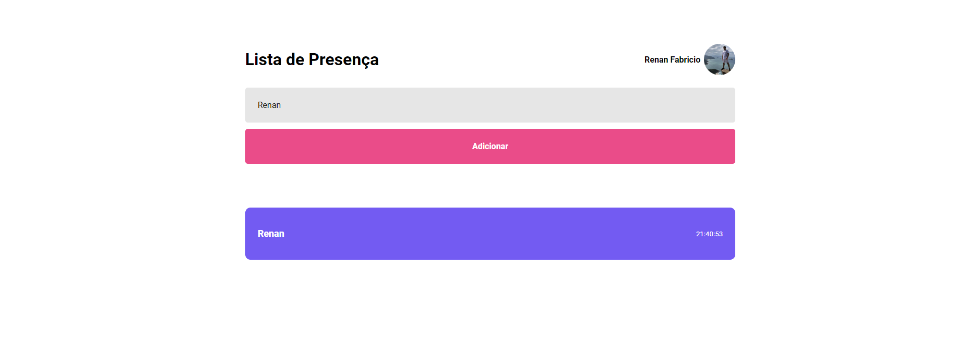Image resolution: width=980 pixels, height=339 pixels.
Task: Click the circular avatar next to the username
Action: pos(720,59)
